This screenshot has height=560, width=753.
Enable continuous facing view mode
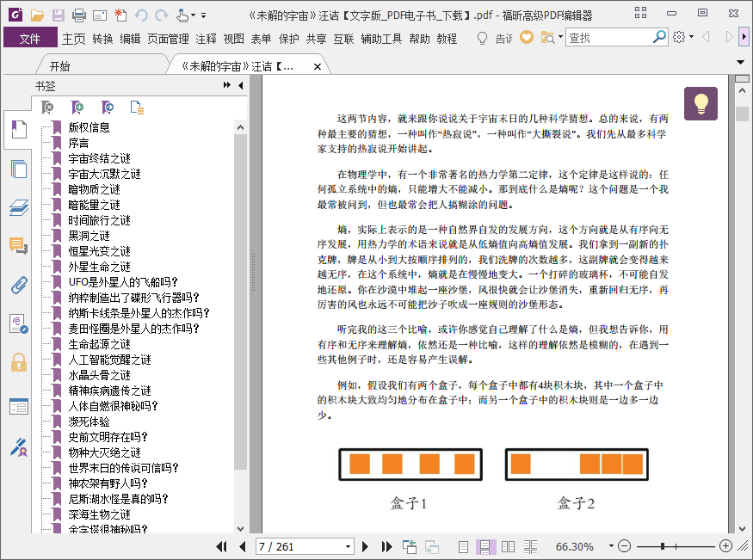(x=531, y=546)
